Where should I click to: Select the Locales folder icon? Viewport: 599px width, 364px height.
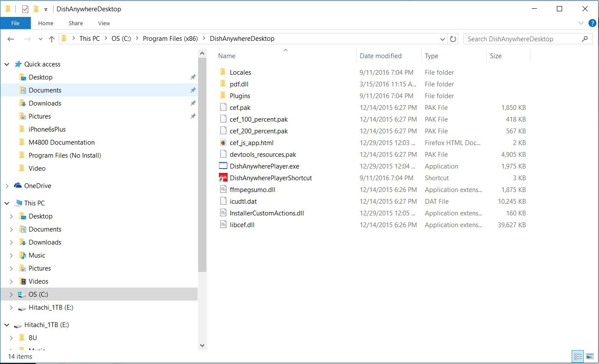pos(223,72)
